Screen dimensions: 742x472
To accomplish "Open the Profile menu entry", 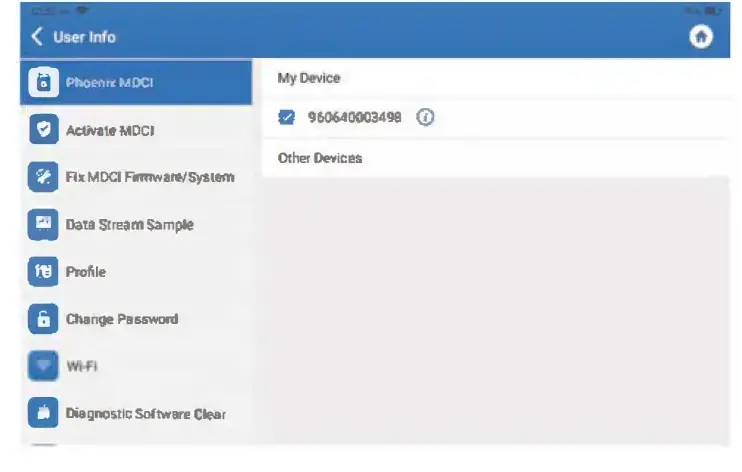I will tap(136, 271).
